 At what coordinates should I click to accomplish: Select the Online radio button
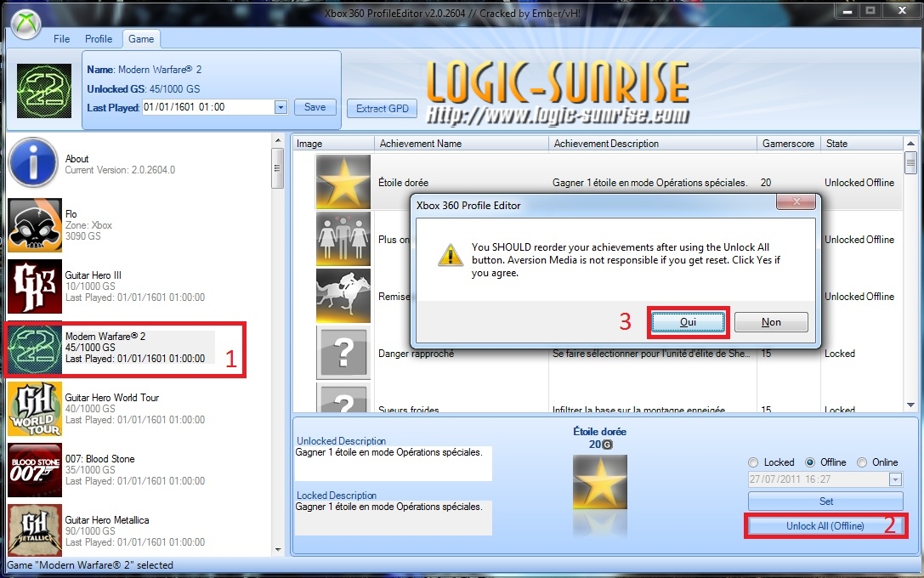862,462
